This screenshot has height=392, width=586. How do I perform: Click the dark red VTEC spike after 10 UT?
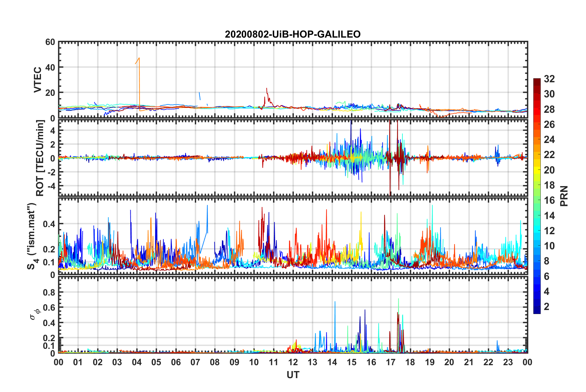pyautogui.click(x=267, y=88)
